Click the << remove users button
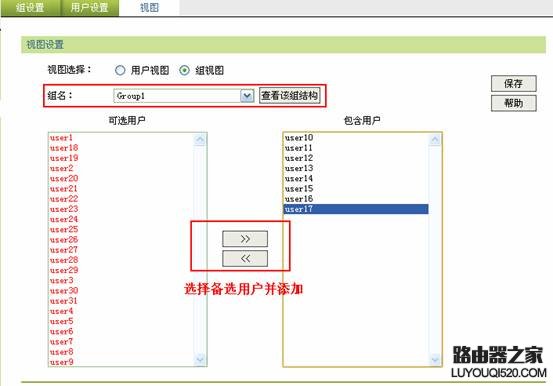The height and width of the screenshot is (386, 553). (245, 259)
